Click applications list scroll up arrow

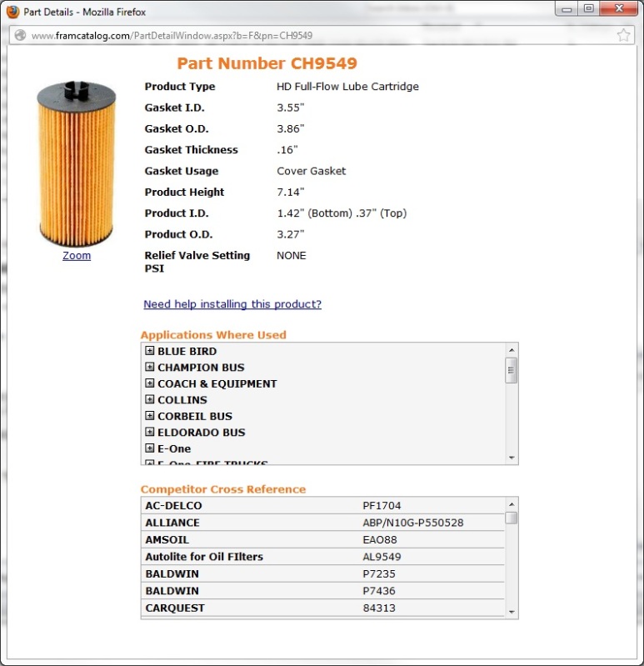click(512, 350)
